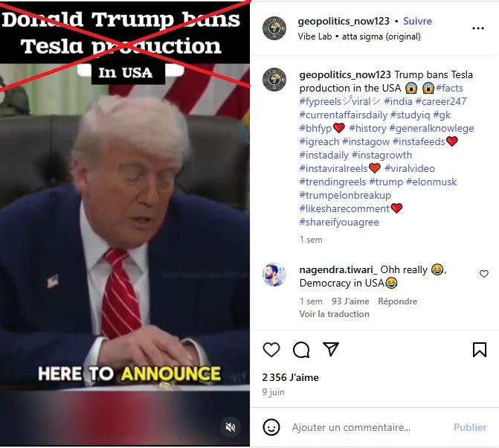Open the #elonmusk hashtag link

[431, 182]
